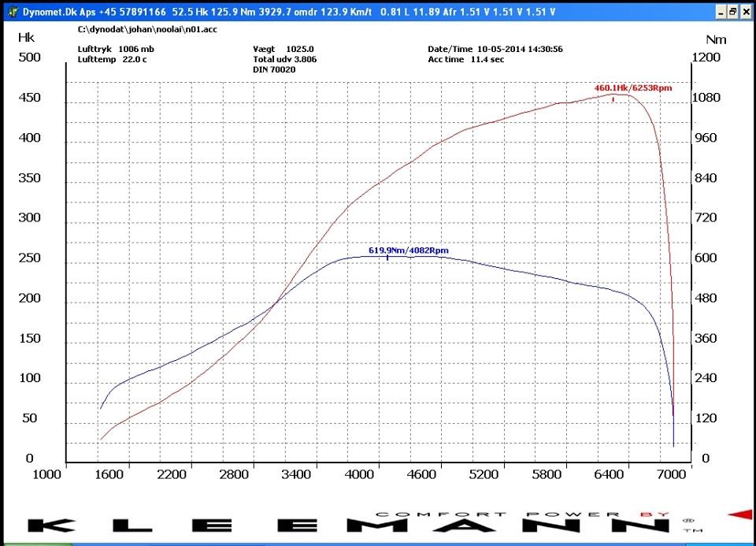756x546 pixels.
Task: Click the red arrow beside Kleemann logo
Action: tap(739, 514)
